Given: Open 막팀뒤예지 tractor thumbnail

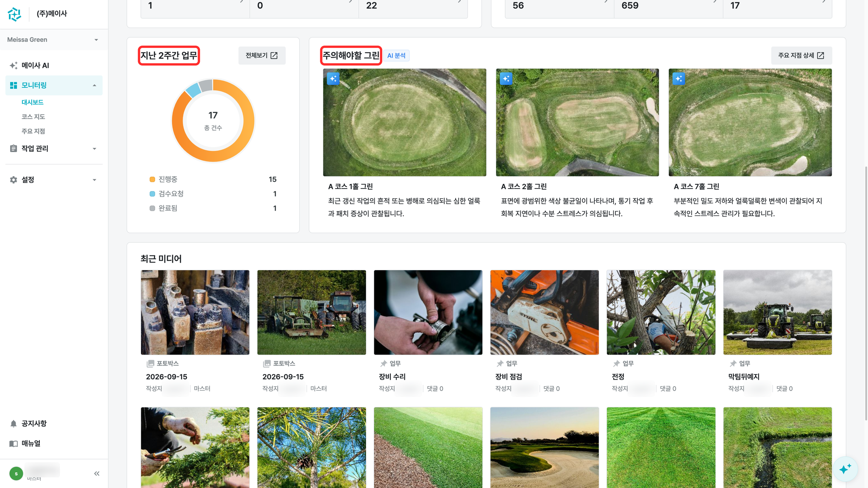Looking at the screenshot, I should click(x=778, y=312).
